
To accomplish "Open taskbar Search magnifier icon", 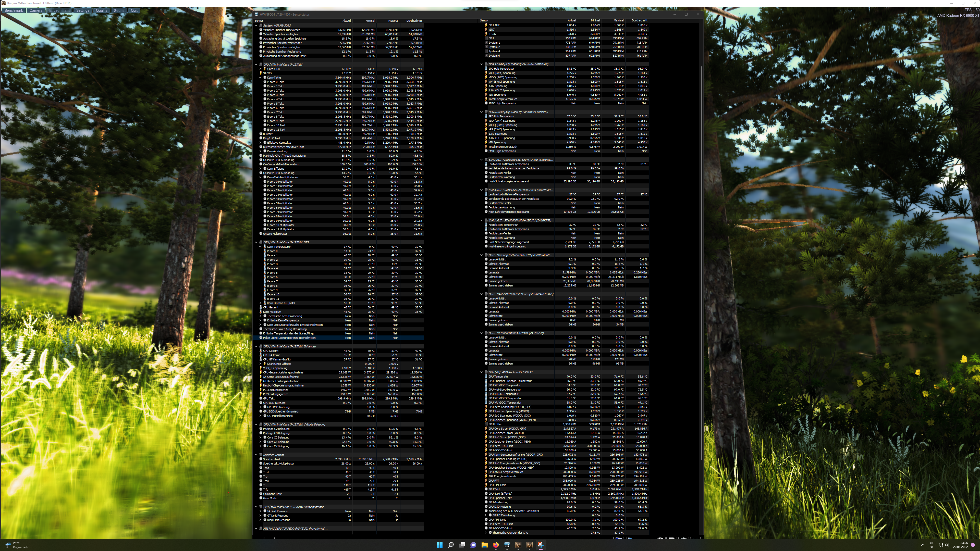I will (x=451, y=545).
